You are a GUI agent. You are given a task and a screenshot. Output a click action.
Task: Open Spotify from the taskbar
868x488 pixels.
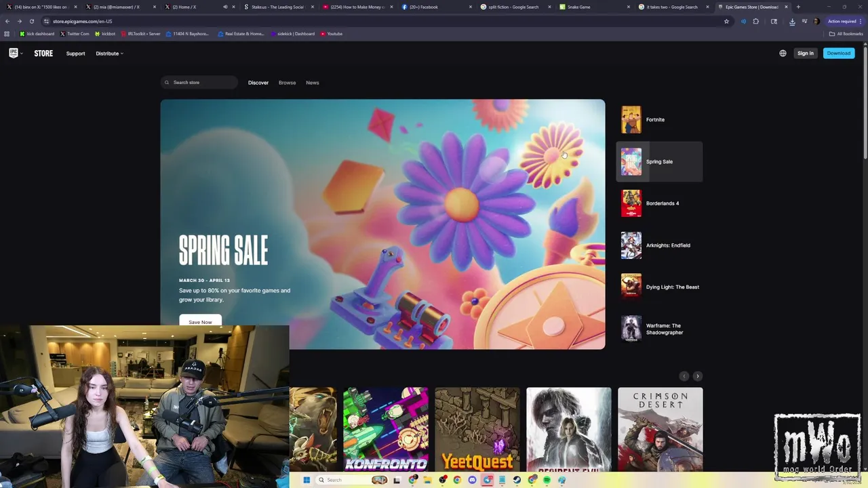(x=547, y=480)
